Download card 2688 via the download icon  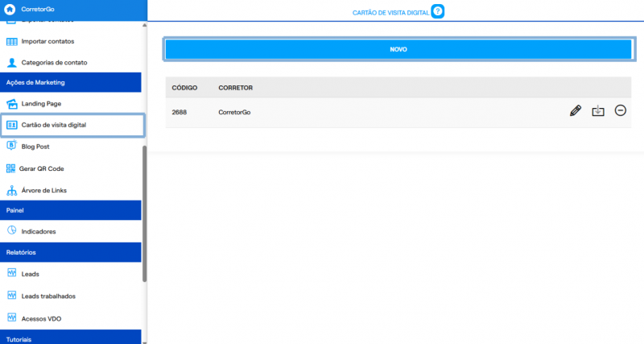598,110
